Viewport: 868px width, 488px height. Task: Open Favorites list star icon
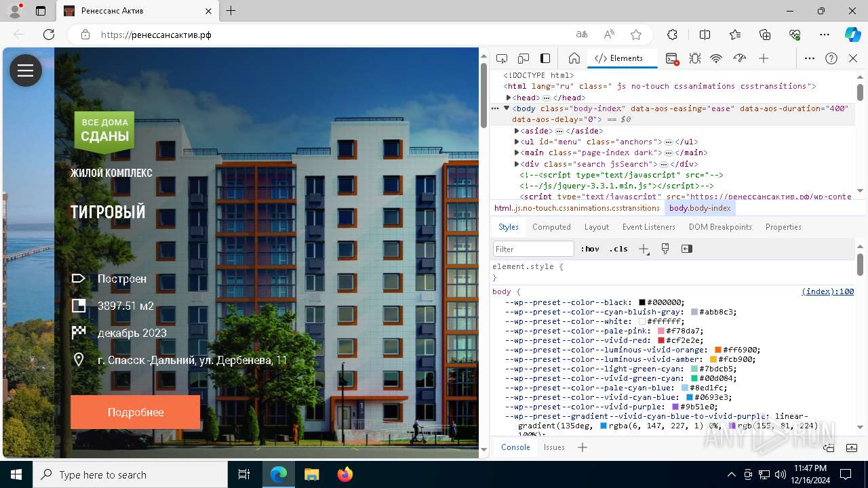pyautogui.click(x=735, y=35)
